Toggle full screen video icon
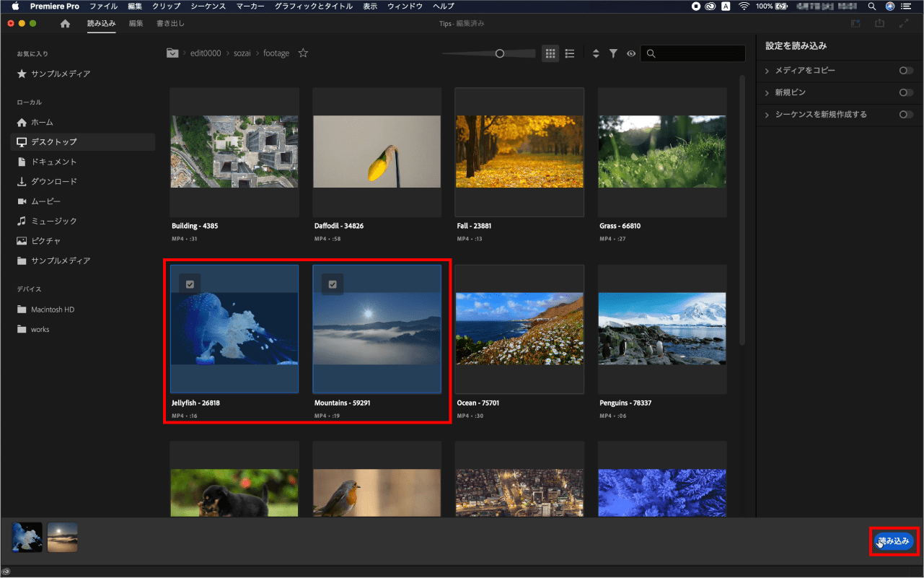 pyautogui.click(x=904, y=24)
